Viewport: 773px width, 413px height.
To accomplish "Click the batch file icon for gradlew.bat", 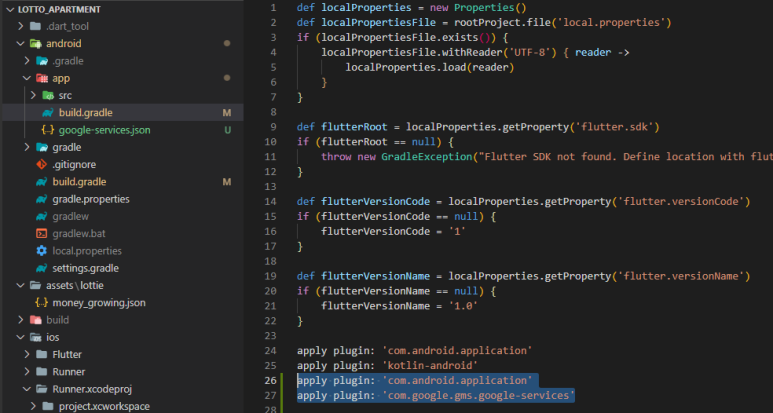I will point(42,234).
